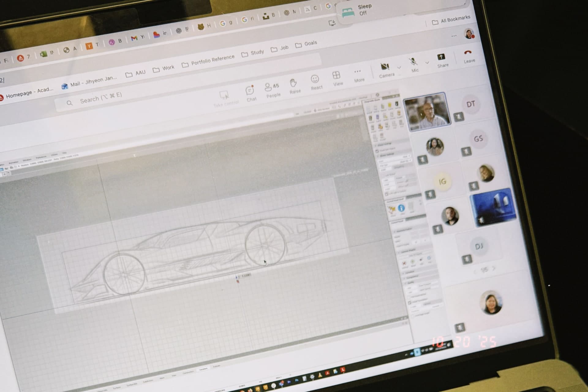588x392 pixels.
Task: Toggle the Camera on or off
Action: click(386, 70)
